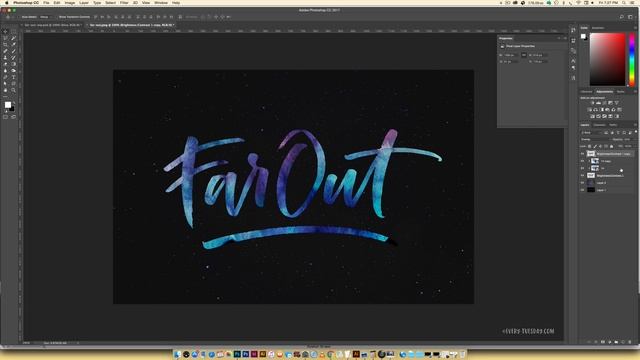
Task: Click the W field in Properties panel
Action: (x=511, y=55)
